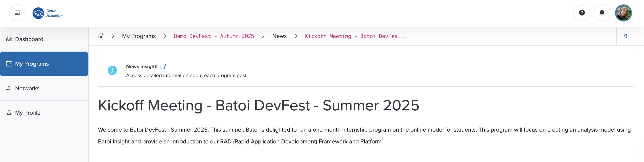The image size is (644, 162).
Task: Click the "Access detailed information" banner text
Action: coord(186,76)
